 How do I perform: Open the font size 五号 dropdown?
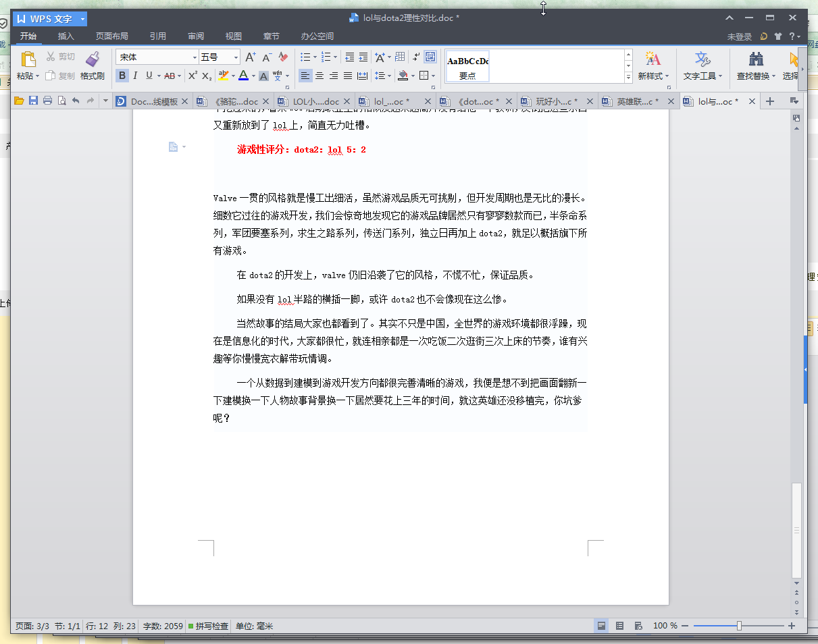pos(236,57)
